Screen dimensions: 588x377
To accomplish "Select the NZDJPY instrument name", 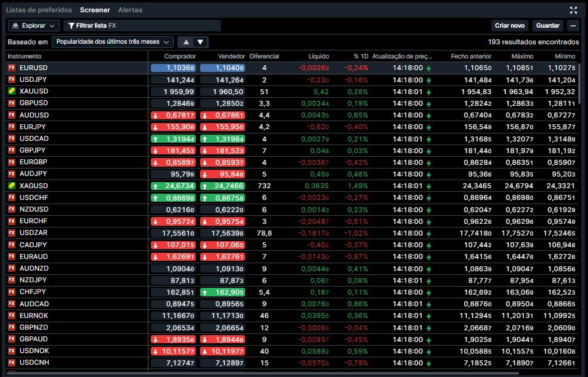I will 33,280.
